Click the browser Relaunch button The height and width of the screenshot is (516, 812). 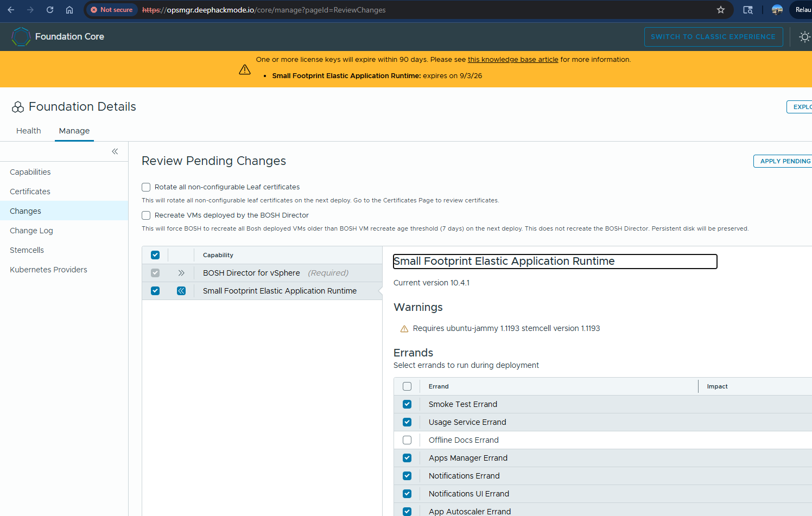801,10
